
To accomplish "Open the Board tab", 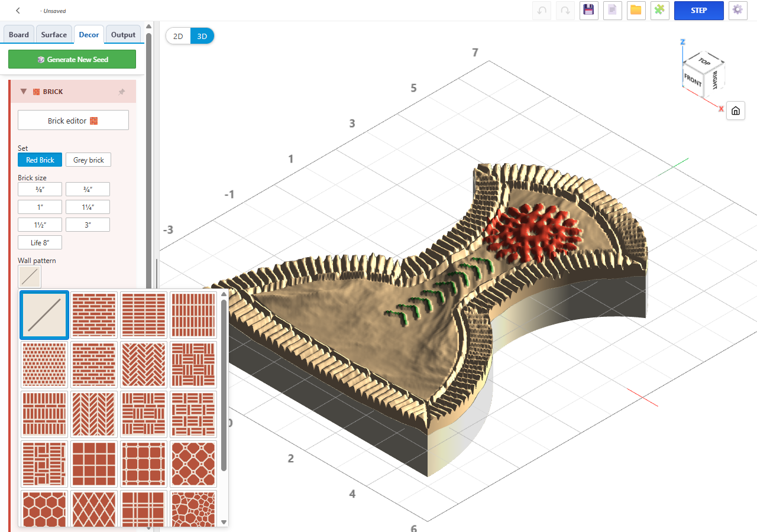I will click(x=19, y=35).
